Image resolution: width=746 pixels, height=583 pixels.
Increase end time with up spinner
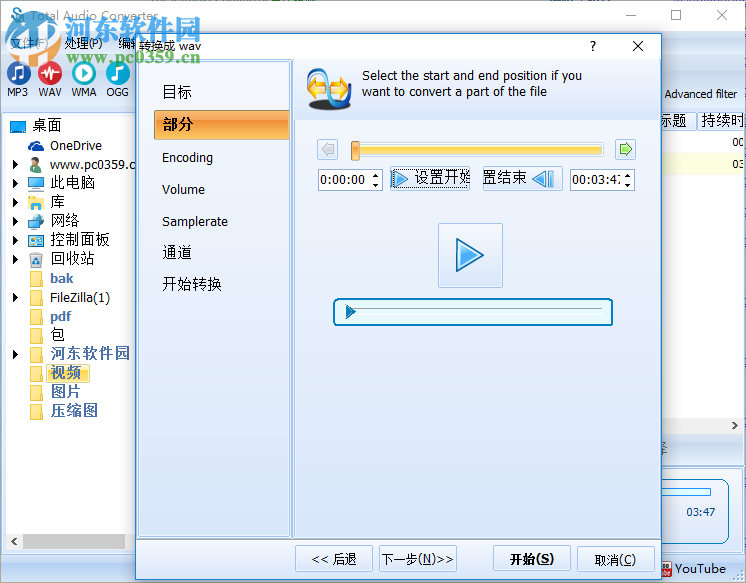pos(628,175)
